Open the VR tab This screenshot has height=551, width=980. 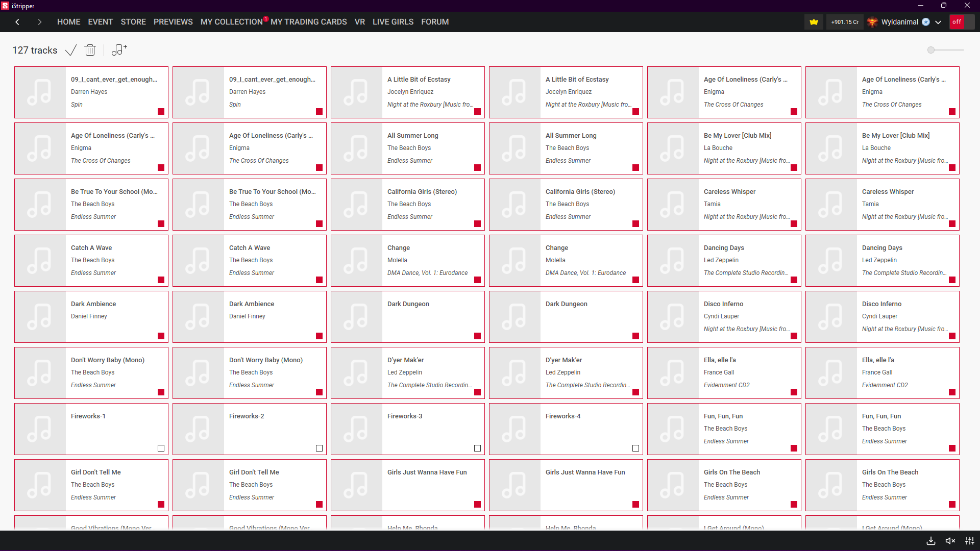coord(360,22)
